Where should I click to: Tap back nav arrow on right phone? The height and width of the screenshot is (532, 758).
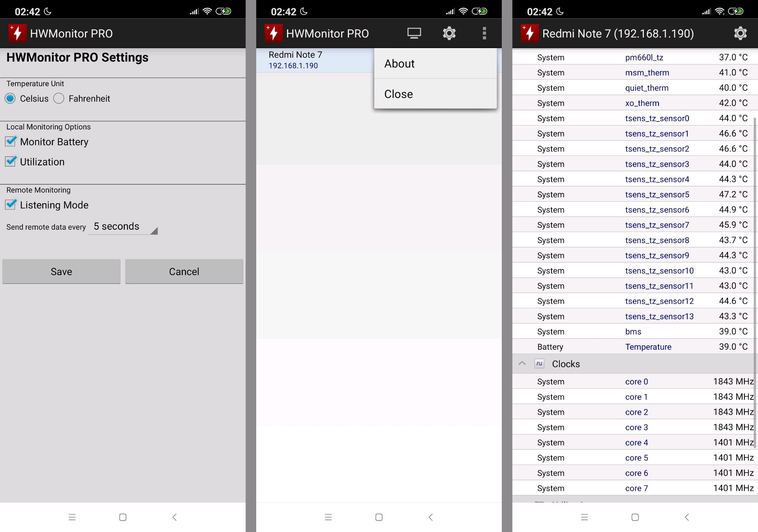[x=687, y=517]
